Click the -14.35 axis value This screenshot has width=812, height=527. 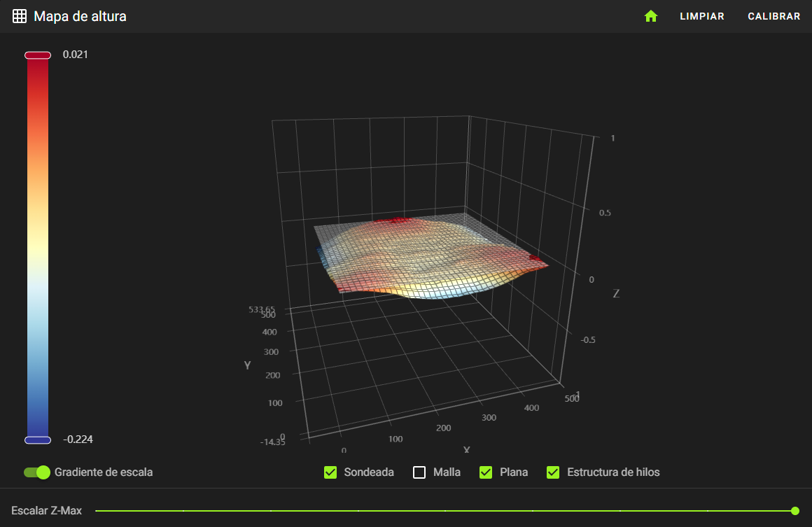273,442
